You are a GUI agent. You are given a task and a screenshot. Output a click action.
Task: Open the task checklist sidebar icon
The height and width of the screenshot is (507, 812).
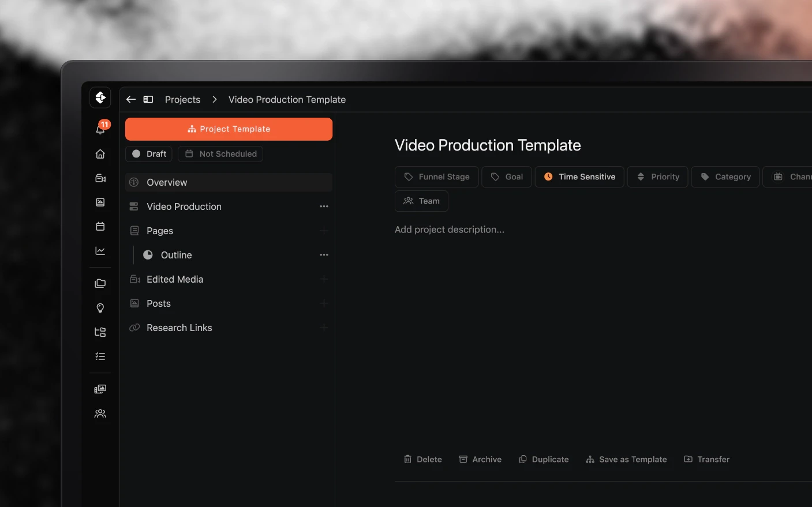(x=100, y=356)
